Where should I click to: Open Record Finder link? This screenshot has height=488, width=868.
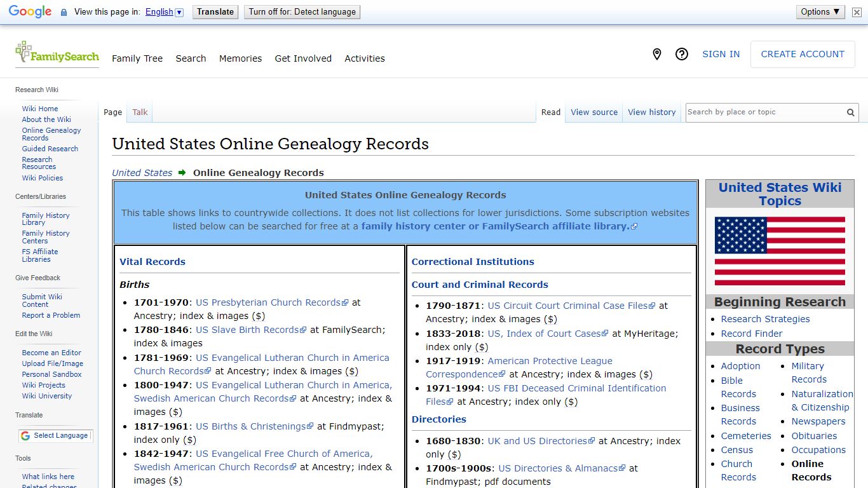point(752,334)
